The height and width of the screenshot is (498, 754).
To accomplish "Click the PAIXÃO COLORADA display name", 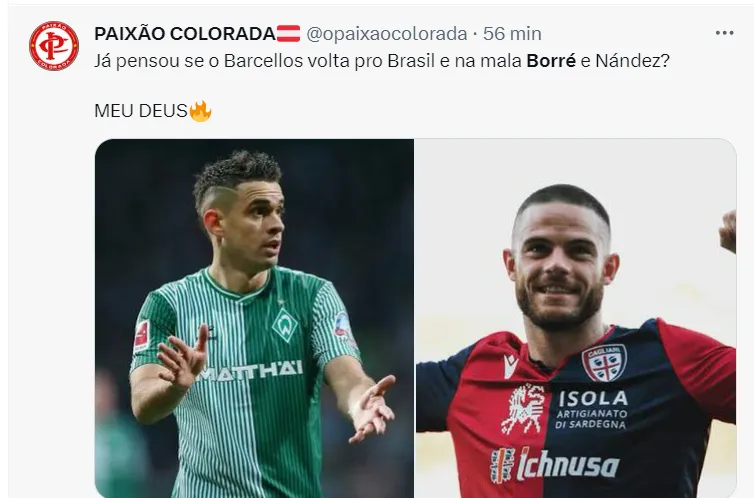I will (185, 34).
